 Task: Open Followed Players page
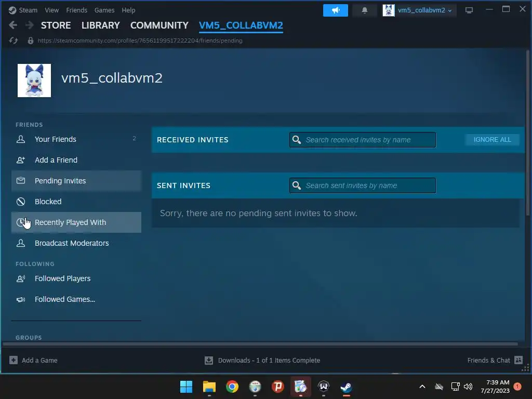76,278
